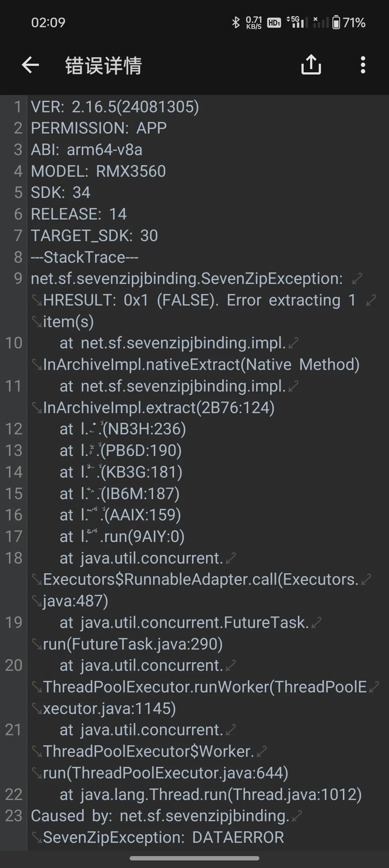Tap the 0.71 KB/S network speed indicator
Image resolution: width=389 pixels, height=868 pixels.
[x=254, y=23]
